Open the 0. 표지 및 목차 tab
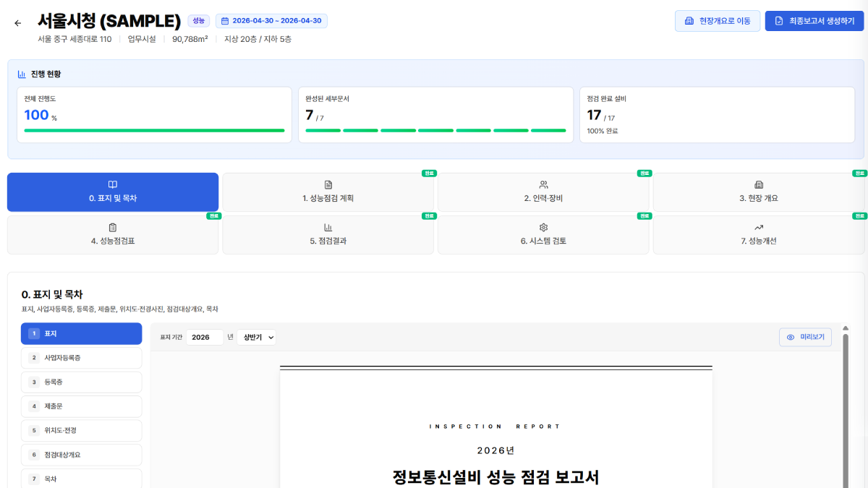Viewport: 868px width, 488px height. click(x=113, y=192)
